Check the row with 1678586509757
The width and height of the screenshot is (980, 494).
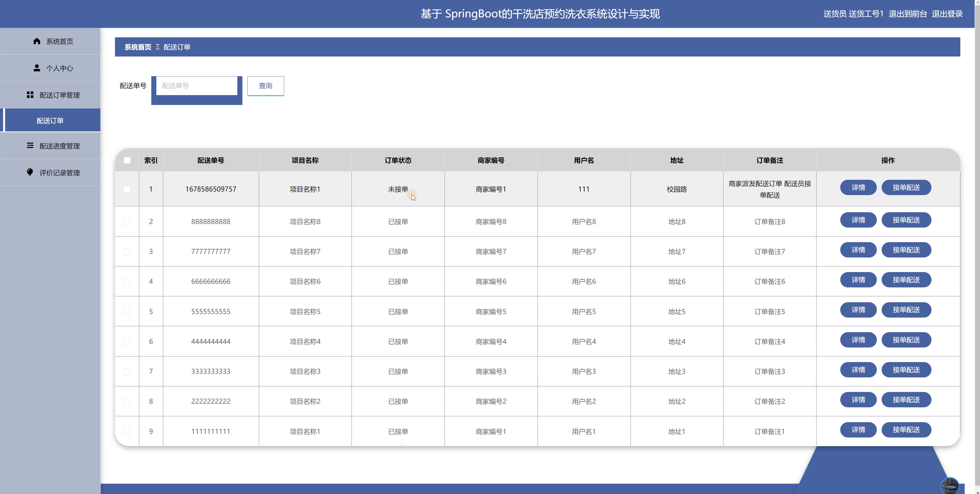pyautogui.click(x=127, y=189)
